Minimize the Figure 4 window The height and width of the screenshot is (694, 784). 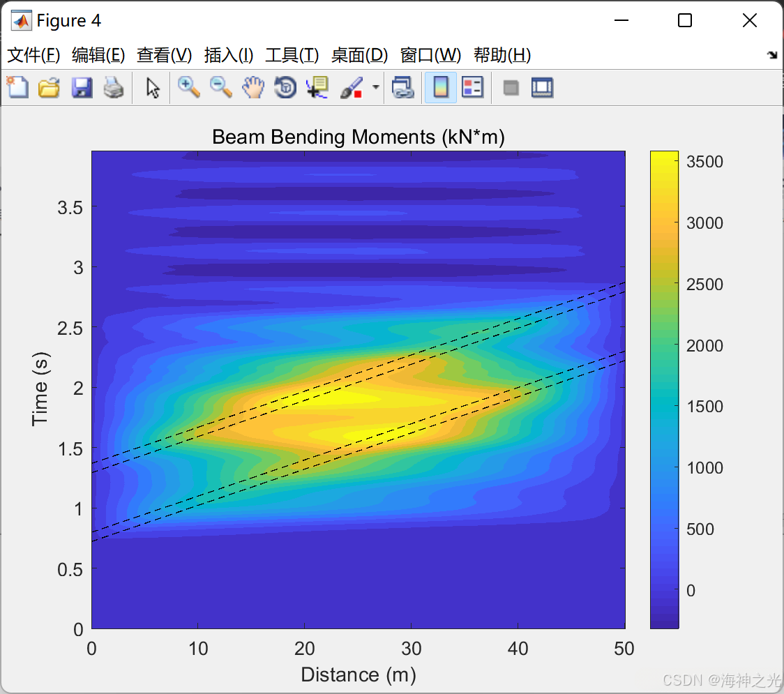pos(621,20)
